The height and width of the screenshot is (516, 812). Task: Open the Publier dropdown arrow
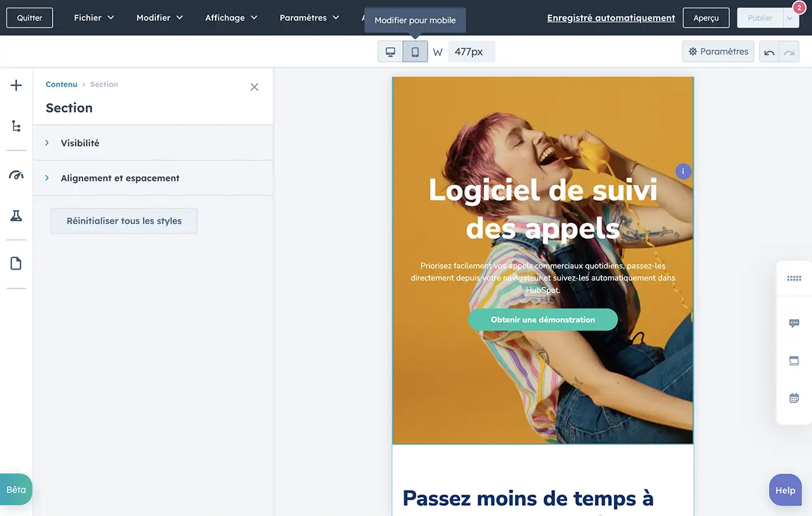coord(790,18)
